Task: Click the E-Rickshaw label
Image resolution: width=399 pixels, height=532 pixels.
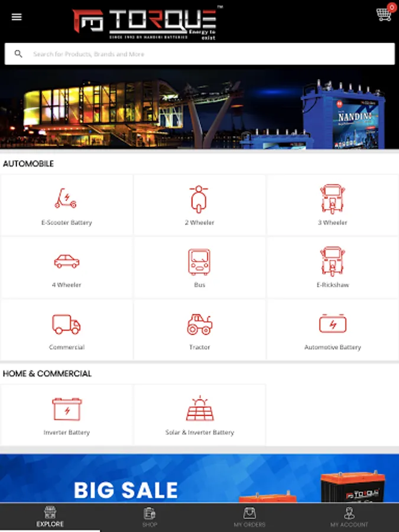Action: coord(332,285)
